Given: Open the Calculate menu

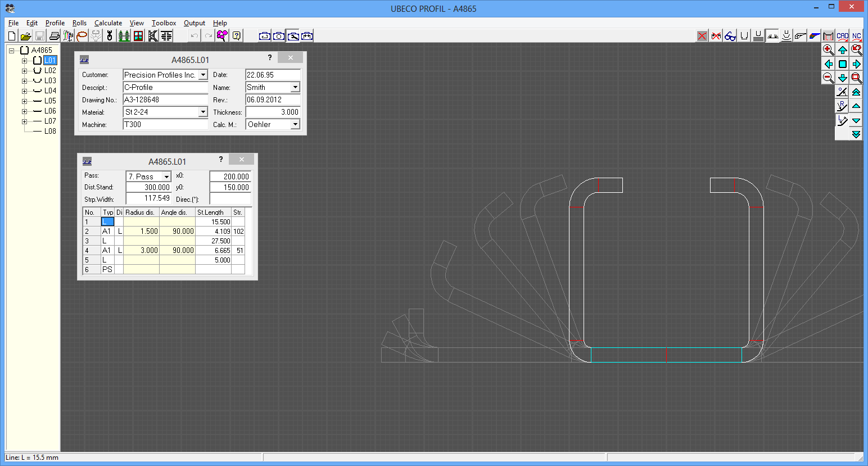Looking at the screenshot, I should (x=108, y=23).
